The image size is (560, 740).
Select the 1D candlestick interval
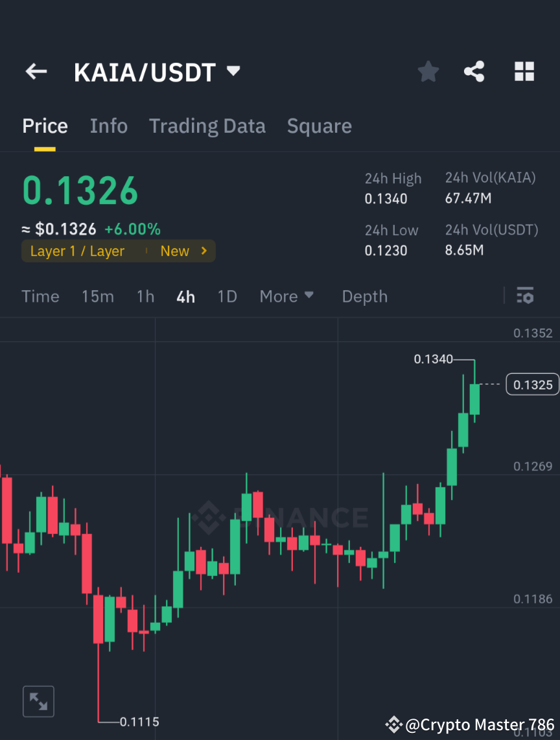click(227, 296)
